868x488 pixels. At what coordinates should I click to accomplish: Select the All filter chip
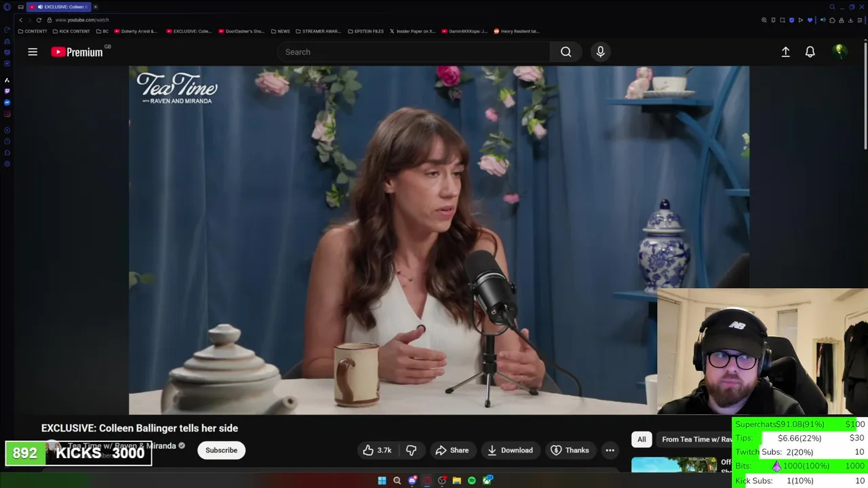(x=642, y=439)
